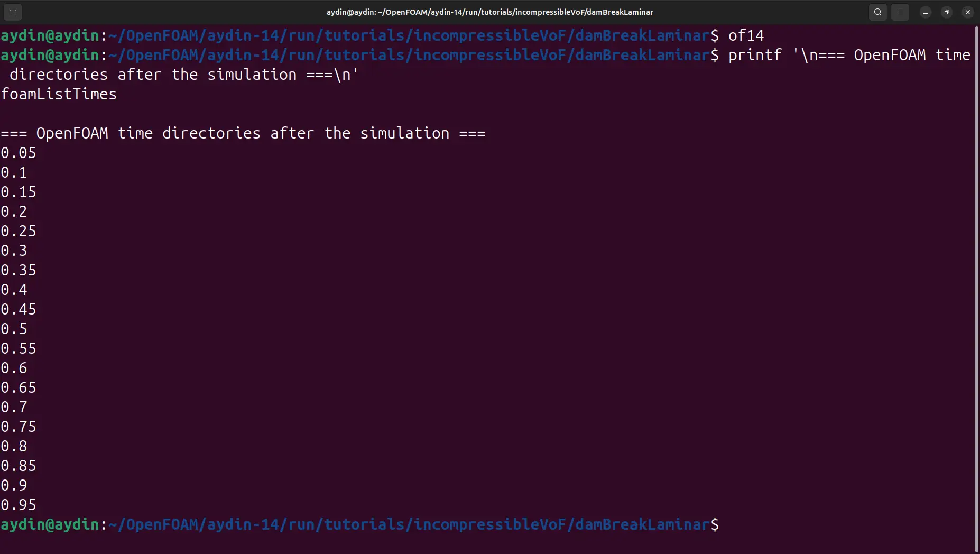Click the 0.4 time directory entry
980x554 pixels.
14,290
